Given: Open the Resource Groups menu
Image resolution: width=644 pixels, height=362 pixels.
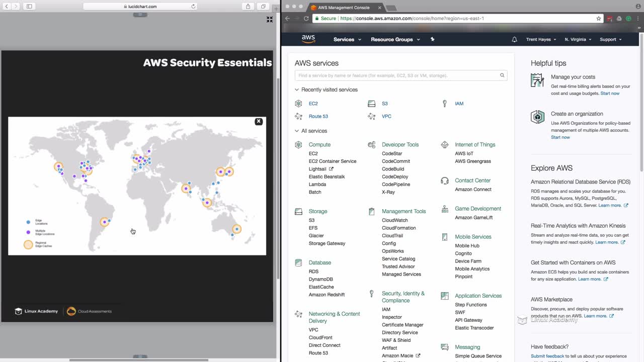Looking at the screenshot, I should 395,39.
